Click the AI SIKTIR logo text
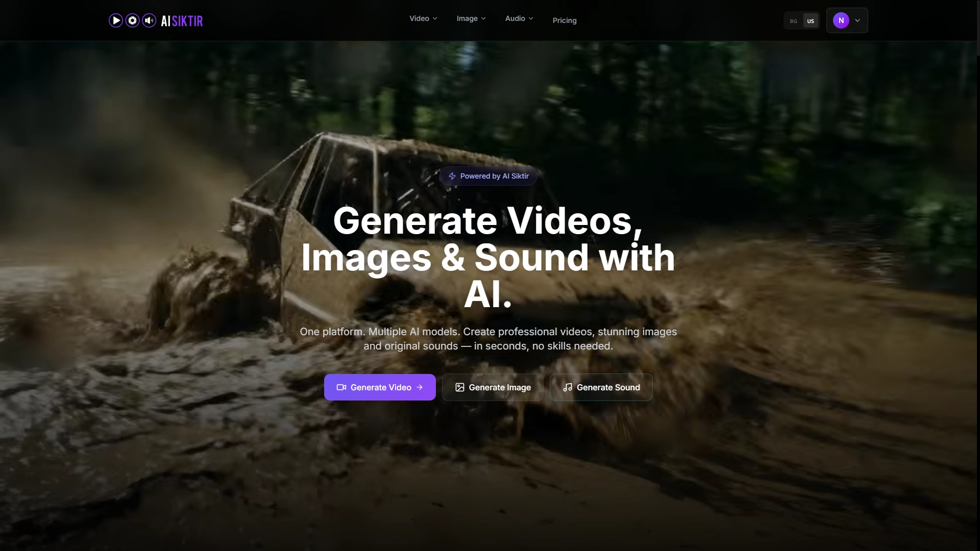 click(182, 21)
